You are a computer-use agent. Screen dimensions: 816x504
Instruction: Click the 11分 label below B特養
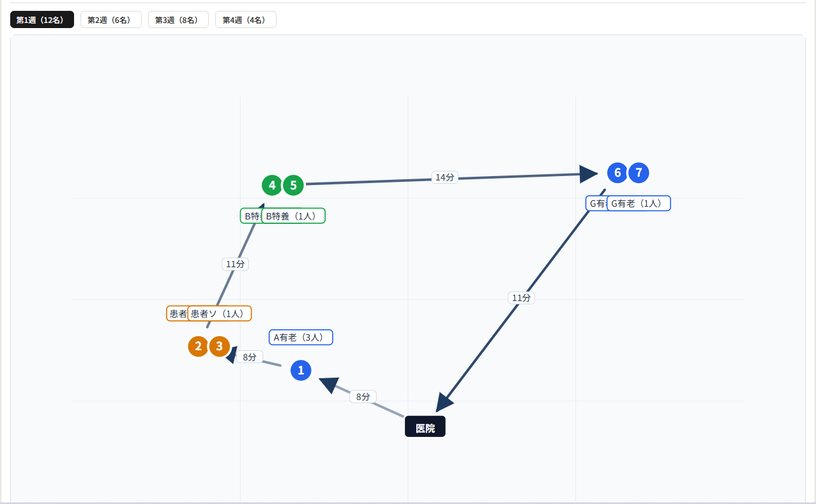[235, 264]
